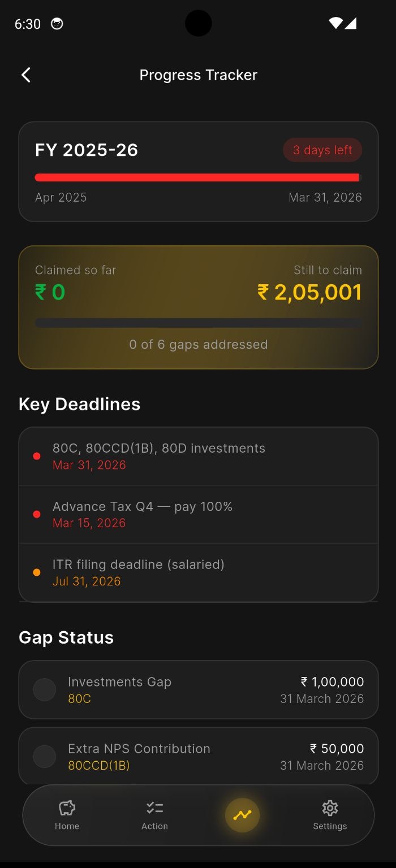Screen dimensions: 396x868
Task: Tap the Wi-Fi status icon
Action: tap(335, 23)
